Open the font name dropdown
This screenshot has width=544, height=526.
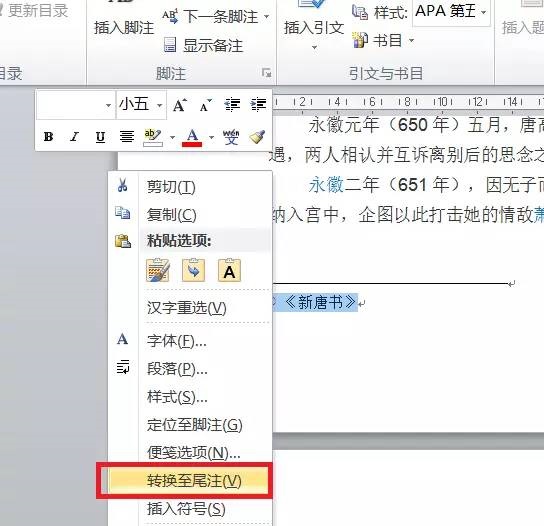108,105
